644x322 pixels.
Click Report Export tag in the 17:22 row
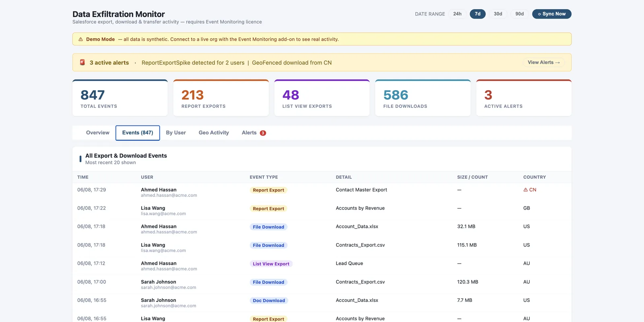(268, 208)
